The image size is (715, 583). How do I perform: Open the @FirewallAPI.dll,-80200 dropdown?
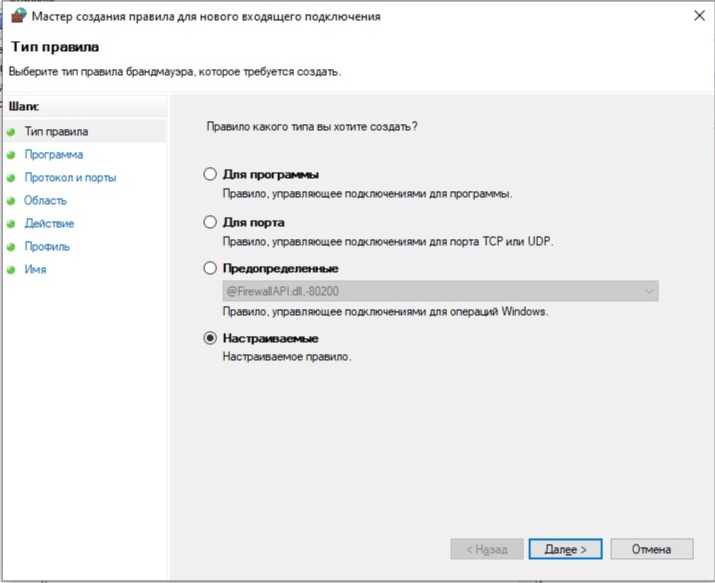440,291
